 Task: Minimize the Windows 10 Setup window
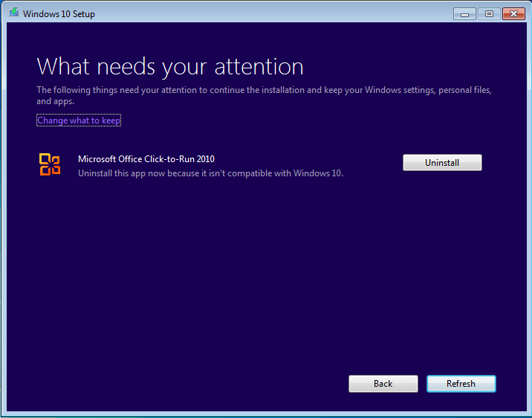(x=464, y=14)
